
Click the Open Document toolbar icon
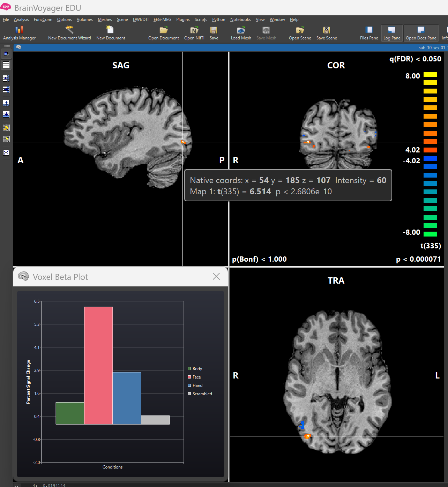(163, 33)
